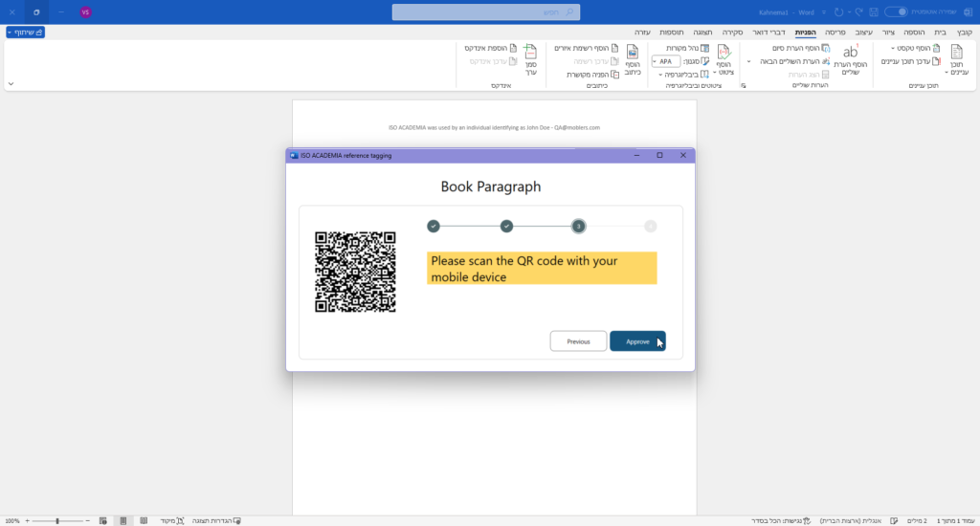Click the current step 3 circle
This screenshot has width=980, height=526.
(579, 226)
